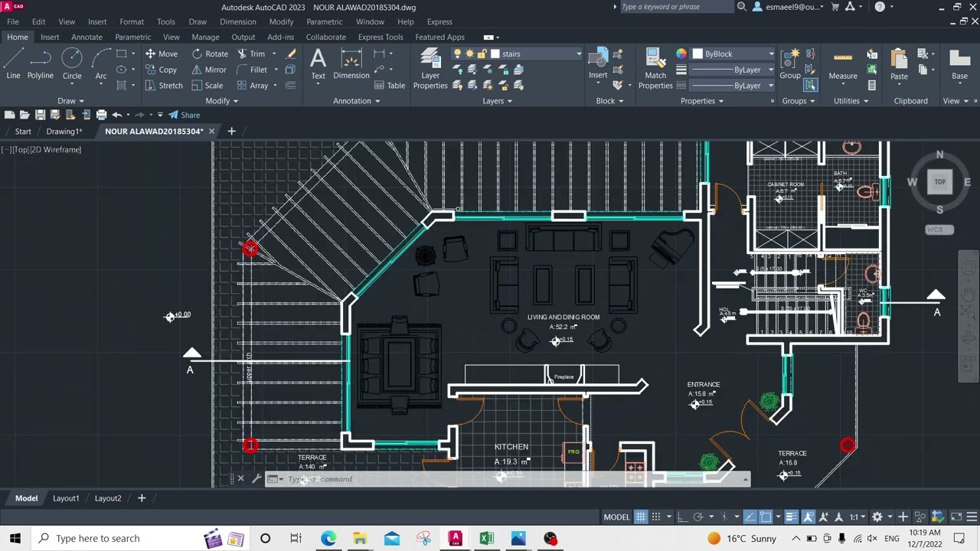Use the Copy modify command
The image size is (980, 551).
tap(161, 70)
